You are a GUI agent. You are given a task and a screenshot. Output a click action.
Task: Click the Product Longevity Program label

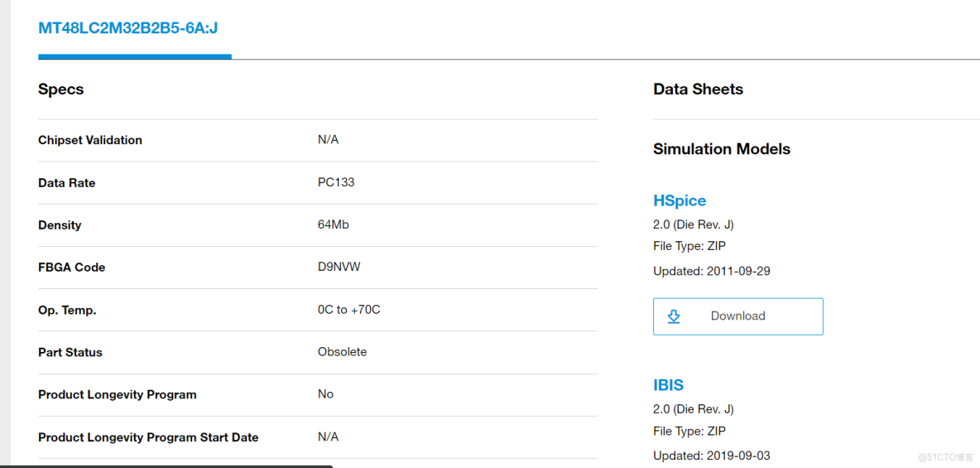coord(118,394)
